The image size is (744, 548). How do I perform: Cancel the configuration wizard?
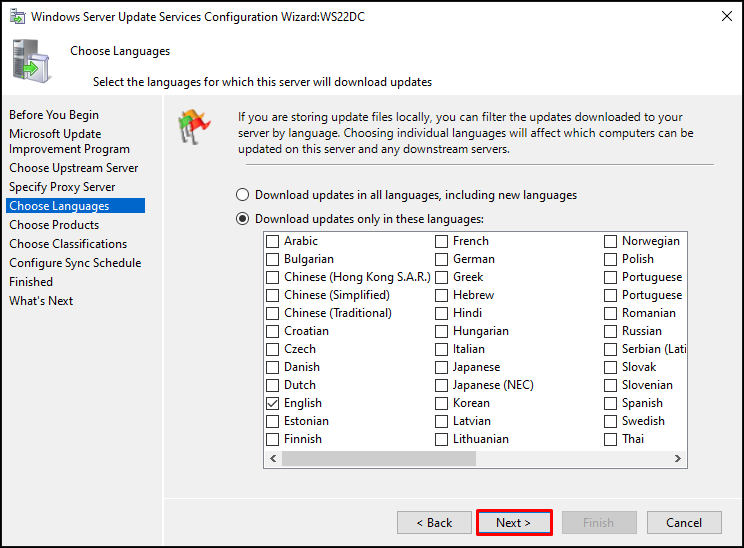(684, 523)
